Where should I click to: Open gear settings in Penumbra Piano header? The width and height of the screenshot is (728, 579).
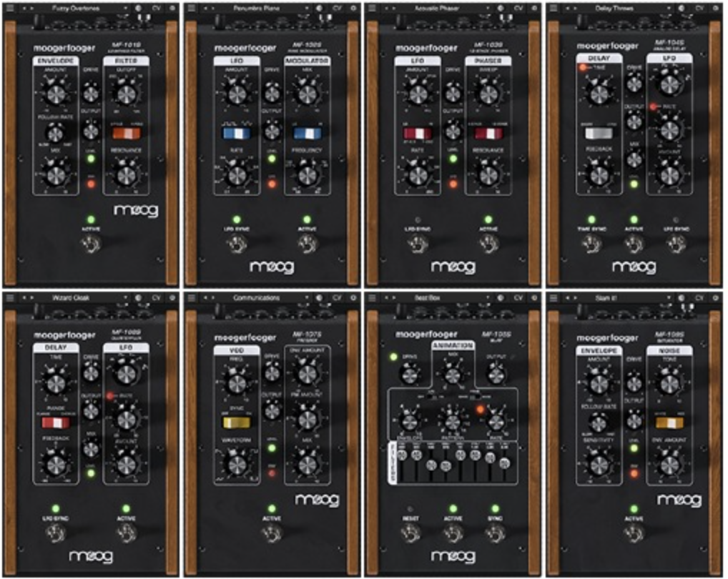click(353, 8)
